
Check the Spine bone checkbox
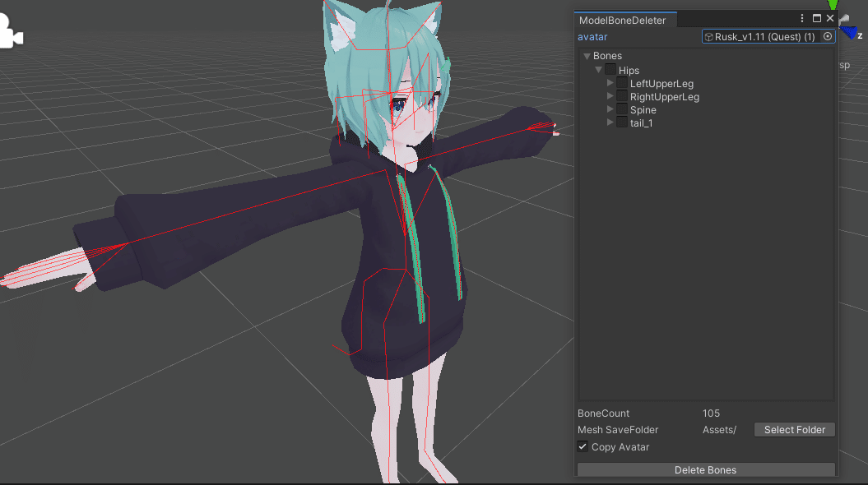point(622,109)
